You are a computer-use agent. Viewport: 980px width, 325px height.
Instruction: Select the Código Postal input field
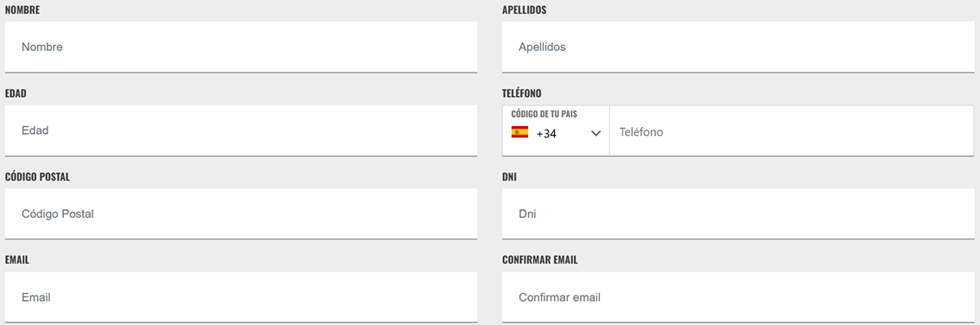[x=240, y=213]
